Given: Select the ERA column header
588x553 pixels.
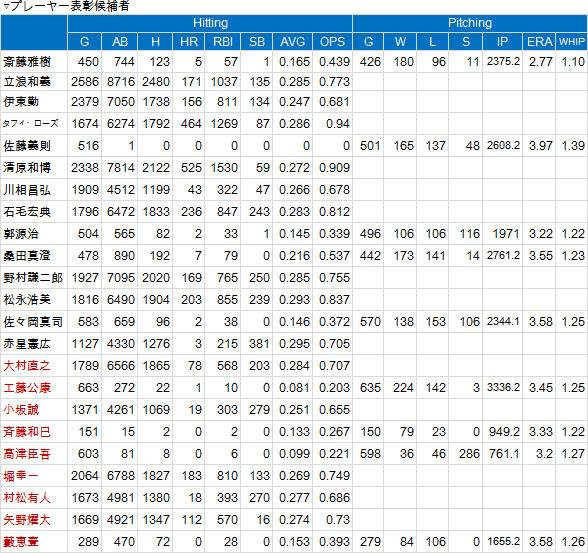Looking at the screenshot, I should tap(539, 42).
